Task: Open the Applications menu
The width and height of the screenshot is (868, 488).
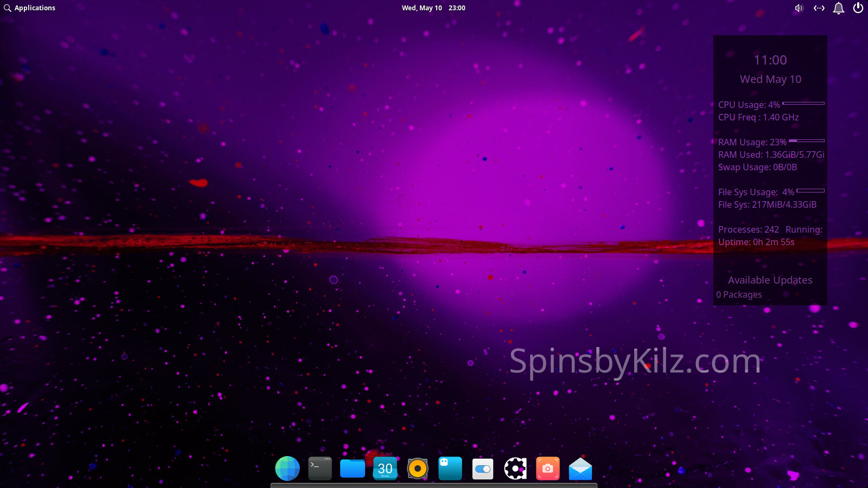Action: (30, 8)
